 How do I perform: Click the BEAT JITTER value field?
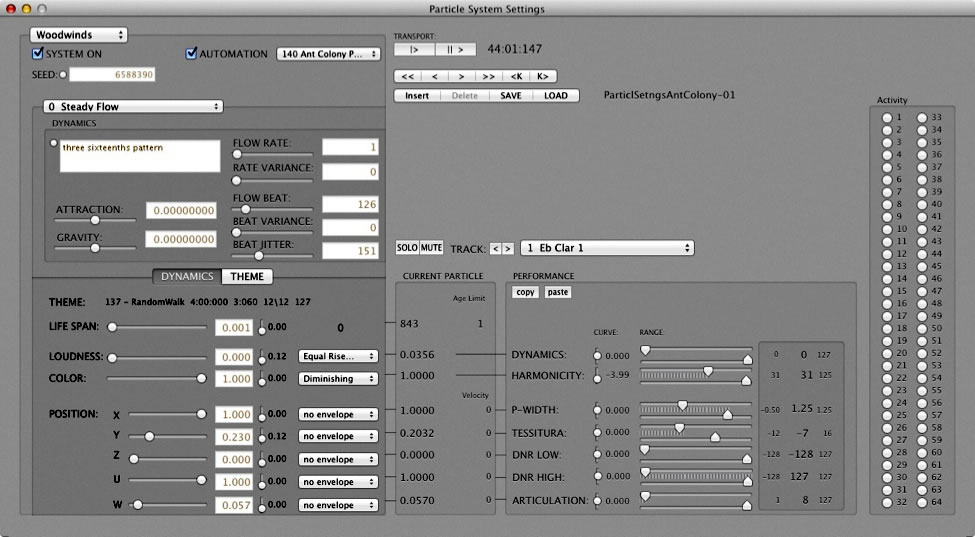[x=350, y=250]
